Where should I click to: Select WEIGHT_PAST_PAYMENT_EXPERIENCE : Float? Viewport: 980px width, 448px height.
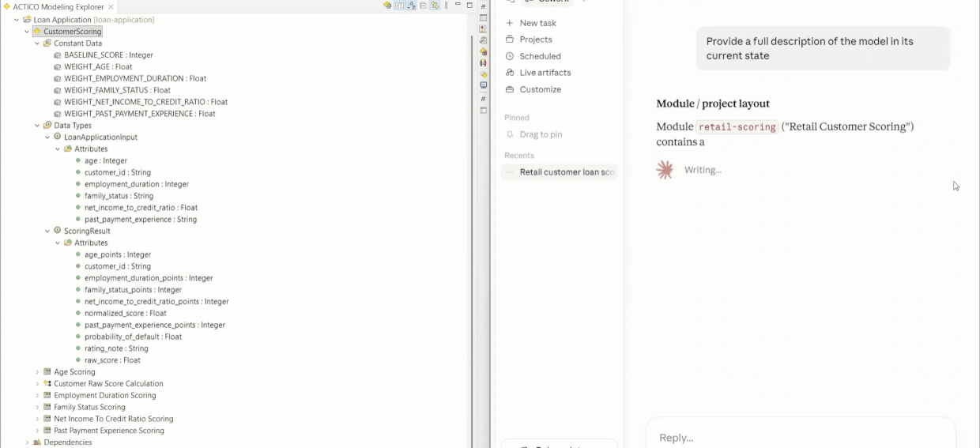click(x=140, y=114)
